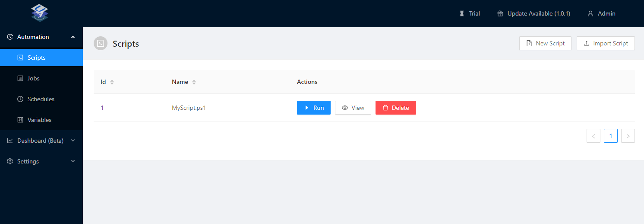Click the Scripts page title text

coord(126,44)
